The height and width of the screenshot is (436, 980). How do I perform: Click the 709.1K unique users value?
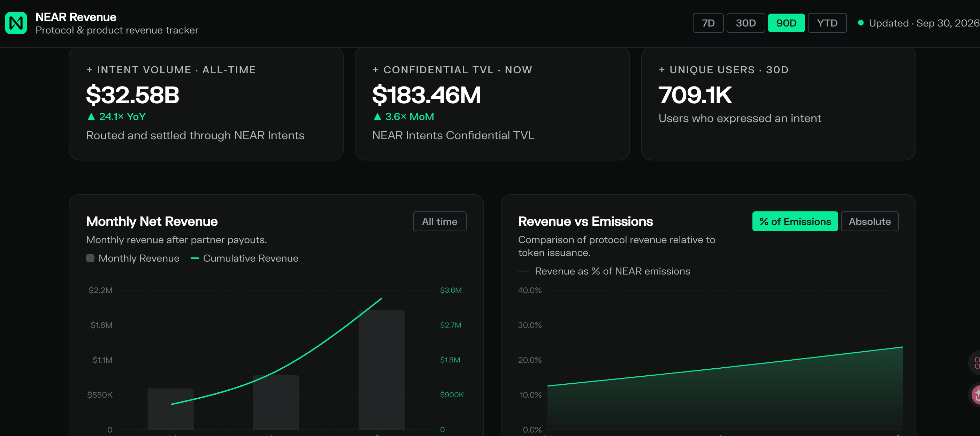(695, 95)
